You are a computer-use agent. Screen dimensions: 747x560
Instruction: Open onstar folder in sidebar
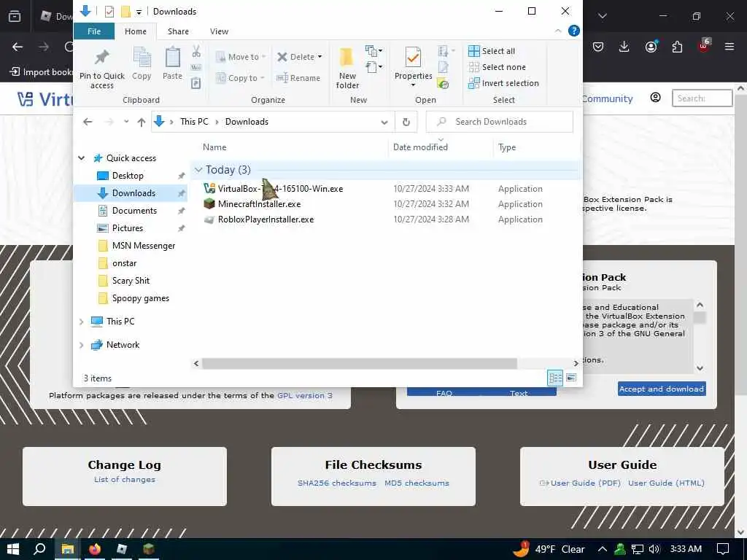[x=124, y=263]
